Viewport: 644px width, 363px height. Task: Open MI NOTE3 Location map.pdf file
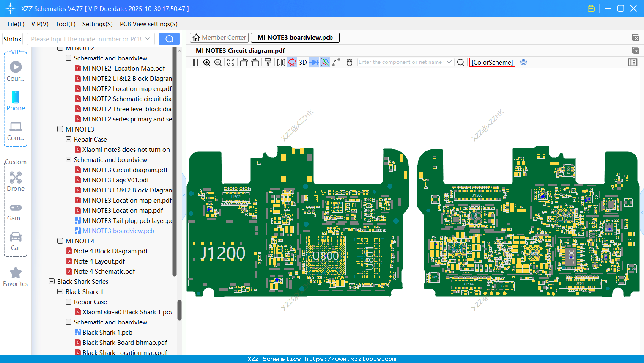(x=123, y=211)
